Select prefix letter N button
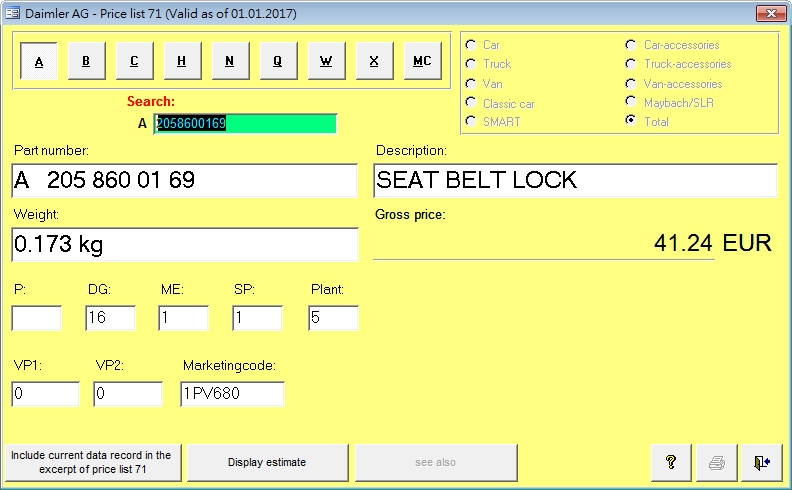Image resolution: width=792 pixels, height=490 pixels. pos(230,61)
